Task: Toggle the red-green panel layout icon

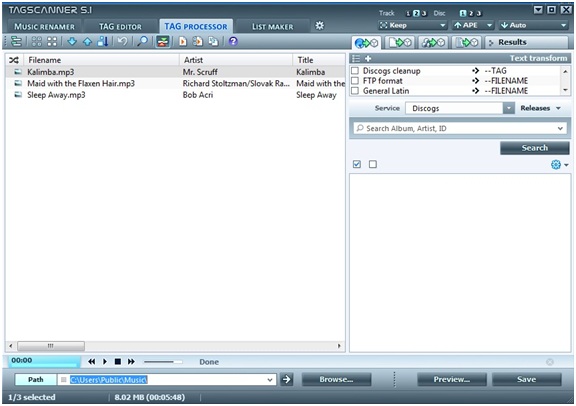Action: tap(163, 42)
